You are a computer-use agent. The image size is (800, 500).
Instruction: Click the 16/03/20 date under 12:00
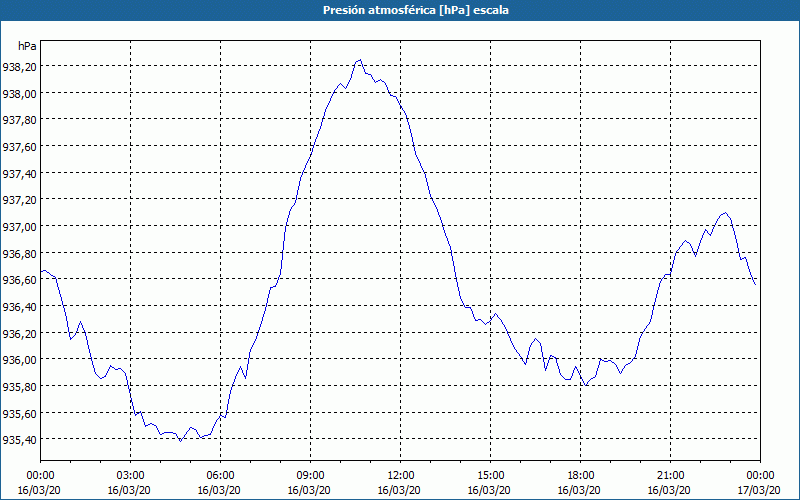coord(401,490)
